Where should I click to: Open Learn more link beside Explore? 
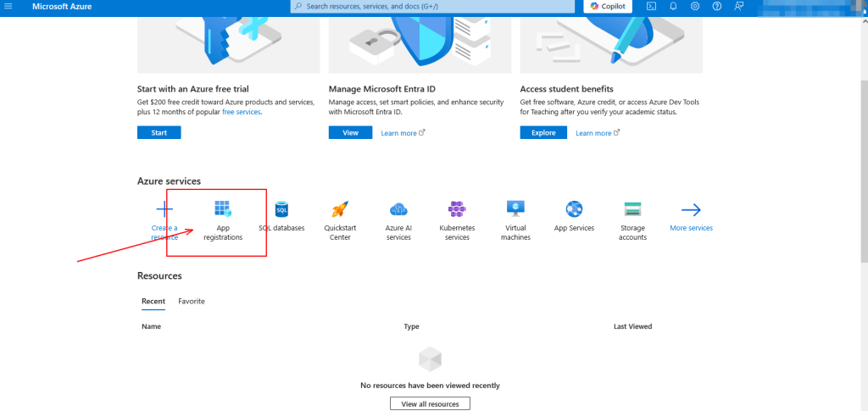(598, 133)
